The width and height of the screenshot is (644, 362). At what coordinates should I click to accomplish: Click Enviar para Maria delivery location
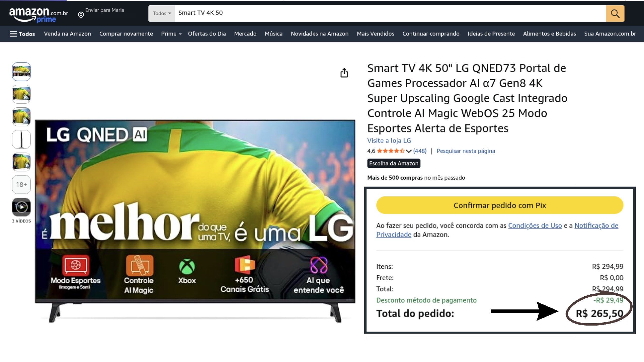pyautogui.click(x=104, y=10)
